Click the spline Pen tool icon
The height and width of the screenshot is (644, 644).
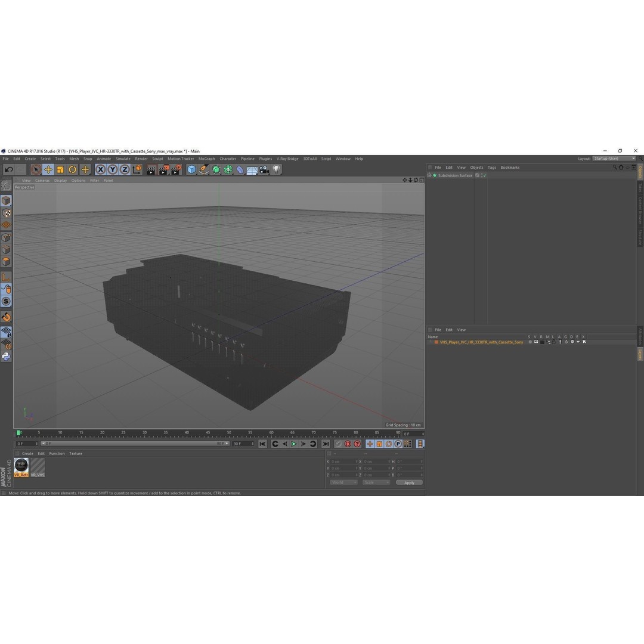point(204,169)
